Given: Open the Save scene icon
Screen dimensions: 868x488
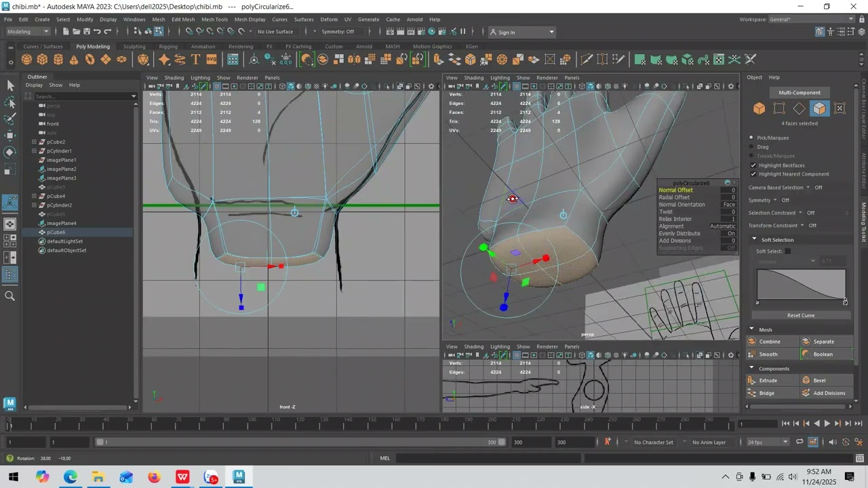Looking at the screenshot, I should tap(86, 32).
